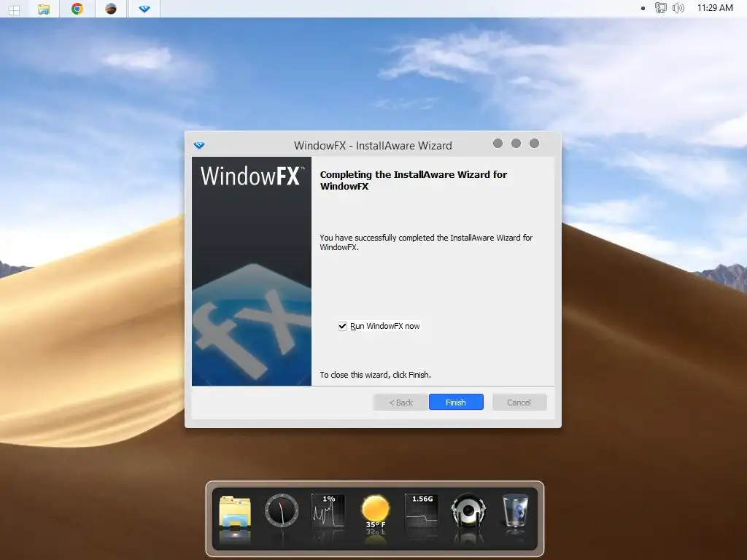The height and width of the screenshot is (560, 747).
Task: Open the speaker media icon in dock
Action: [469, 511]
